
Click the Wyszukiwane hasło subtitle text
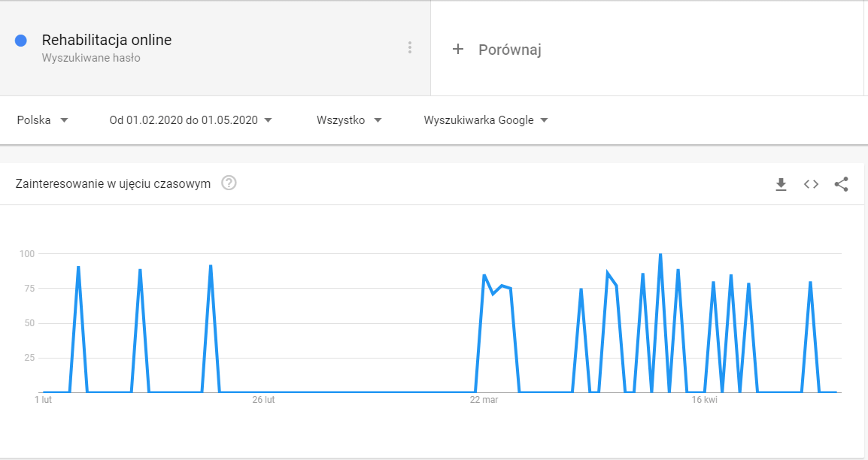[x=91, y=58]
